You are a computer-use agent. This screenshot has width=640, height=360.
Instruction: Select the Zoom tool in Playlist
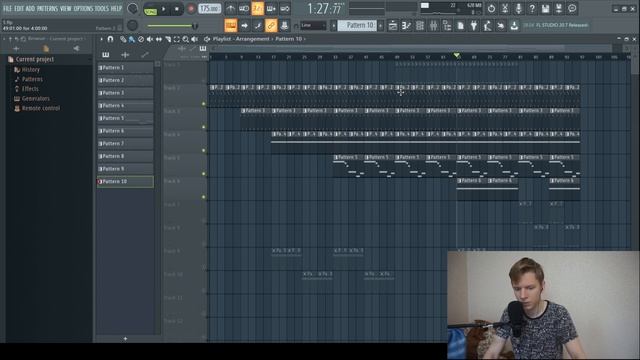(186, 39)
